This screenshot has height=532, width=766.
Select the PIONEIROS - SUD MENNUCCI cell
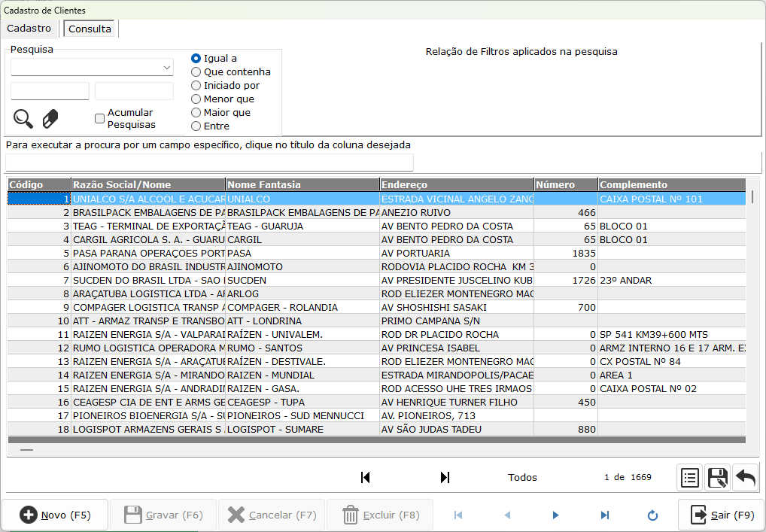(x=303, y=415)
